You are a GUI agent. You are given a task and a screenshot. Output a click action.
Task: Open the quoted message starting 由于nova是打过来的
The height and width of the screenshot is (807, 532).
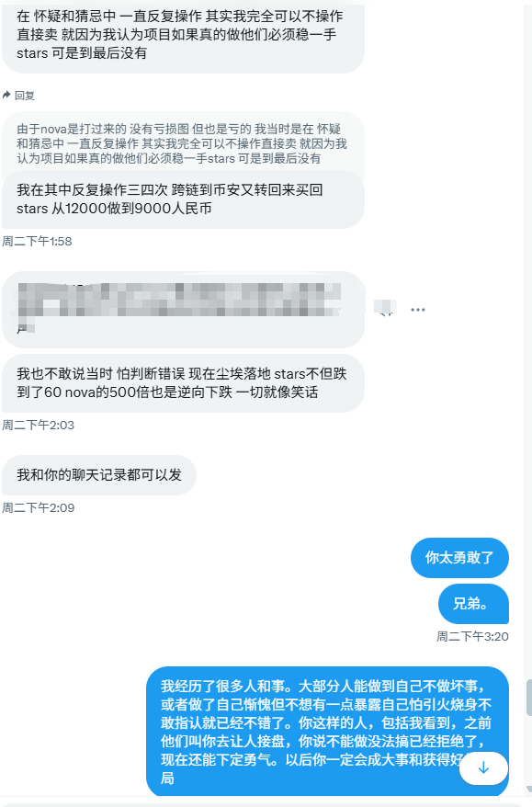pyautogui.click(x=183, y=143)
